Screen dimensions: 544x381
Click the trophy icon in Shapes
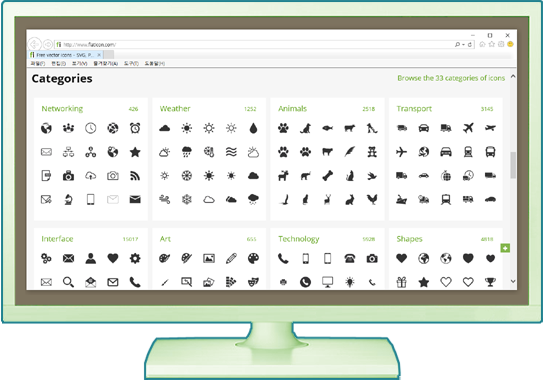[x=490, y=282]
